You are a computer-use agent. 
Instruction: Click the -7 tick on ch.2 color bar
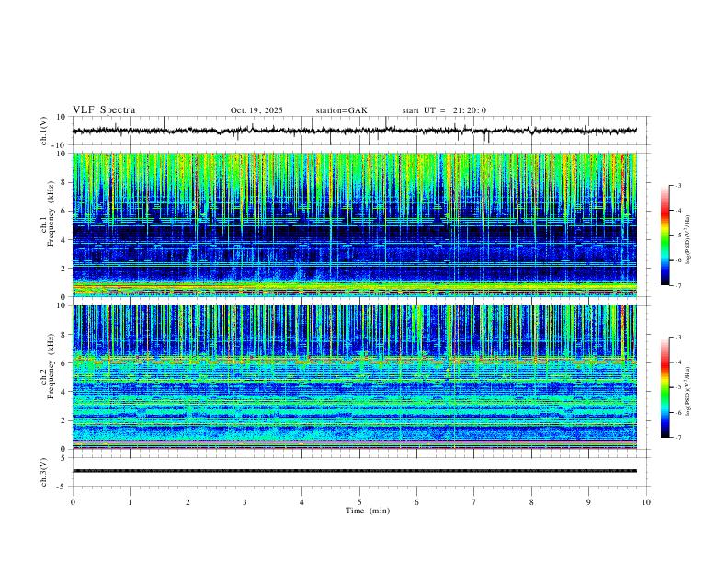[677, 438]
